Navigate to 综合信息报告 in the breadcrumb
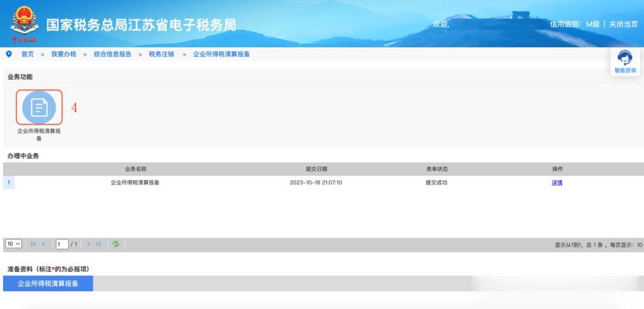Screen dimensions: 644x309 click(x=113, y=54)
